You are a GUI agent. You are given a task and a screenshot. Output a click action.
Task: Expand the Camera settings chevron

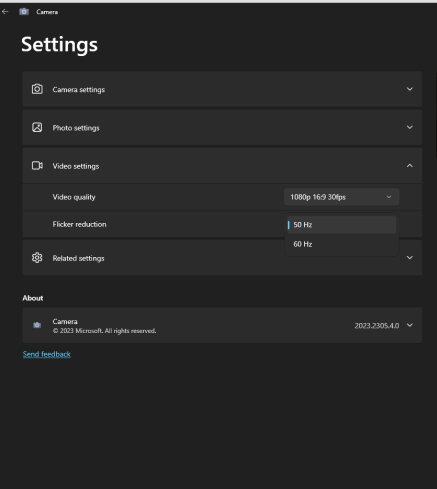[410, 89]
